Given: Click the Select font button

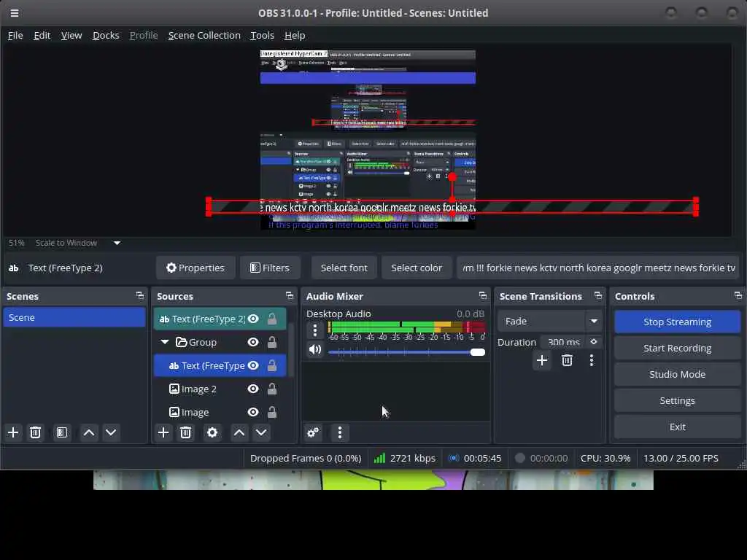Looking at the screenshot, I should (x=344, y=268).
